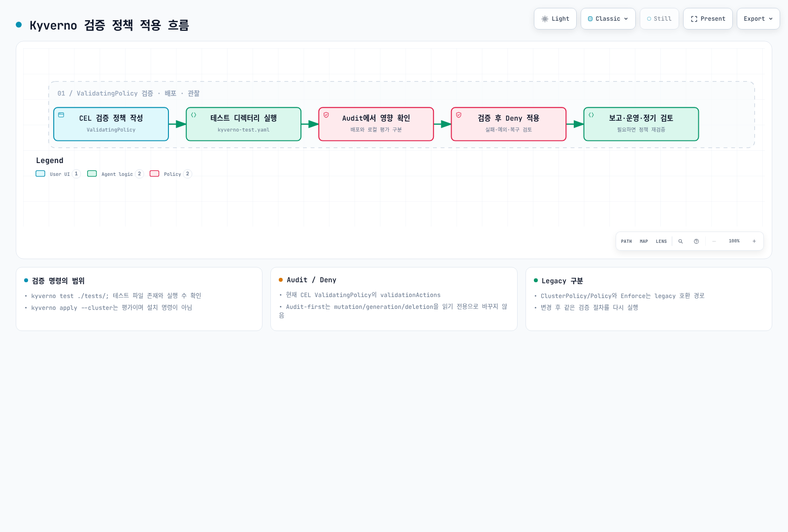Screen dimensions: 788x532
Task: Toggle the Still animation button
Action: 659,19
